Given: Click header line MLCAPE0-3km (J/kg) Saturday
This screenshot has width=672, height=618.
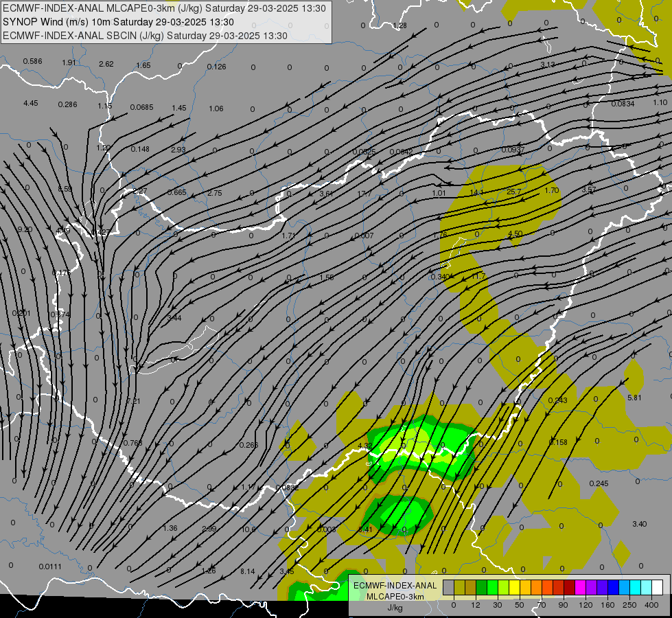Looking at the screenshot, I should [164, 8].
